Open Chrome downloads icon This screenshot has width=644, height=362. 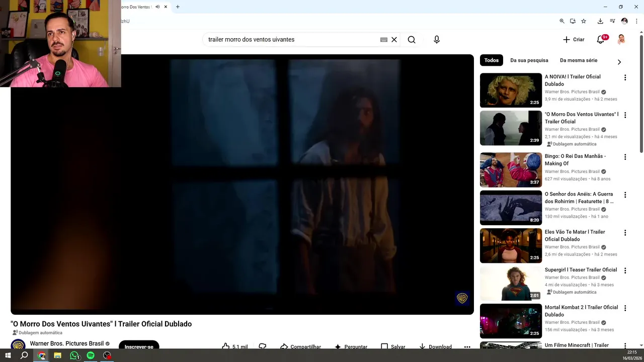(x=600, y=21)
